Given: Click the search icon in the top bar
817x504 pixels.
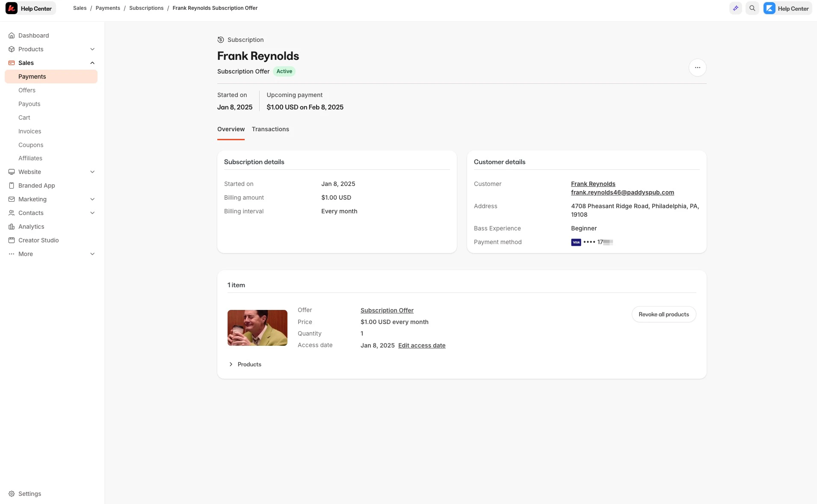Looking at the screenshot, I should 752,8.
